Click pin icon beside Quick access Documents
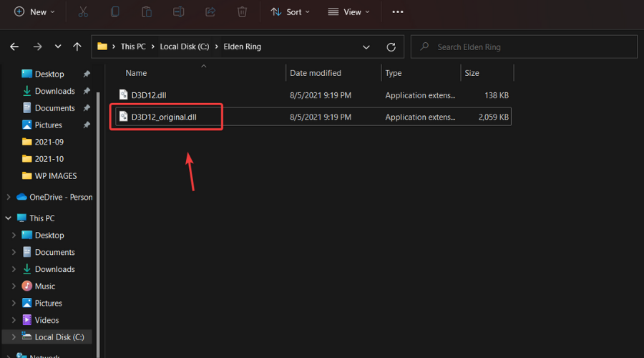644x358 pixels. click(87, 108)
